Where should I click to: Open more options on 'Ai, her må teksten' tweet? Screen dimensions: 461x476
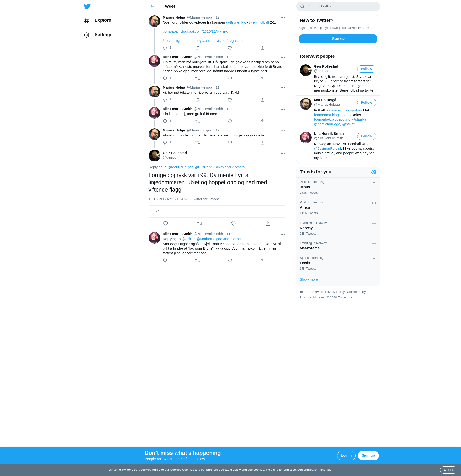tap(283, 88)
